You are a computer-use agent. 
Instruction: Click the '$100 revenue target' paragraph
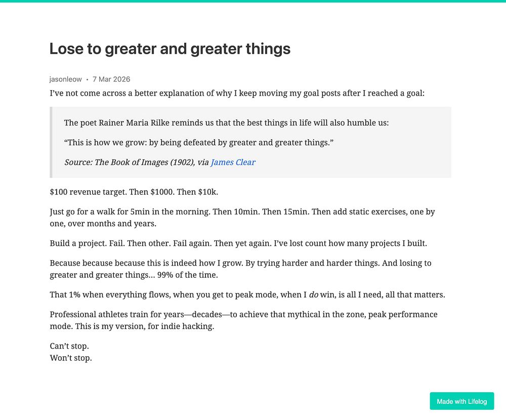[x=134, y=192]
